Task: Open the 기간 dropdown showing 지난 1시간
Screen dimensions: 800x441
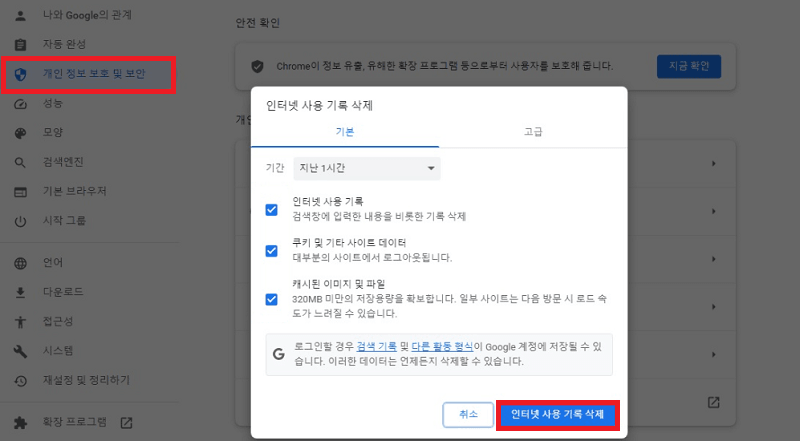Action: (x=367, y=168)
